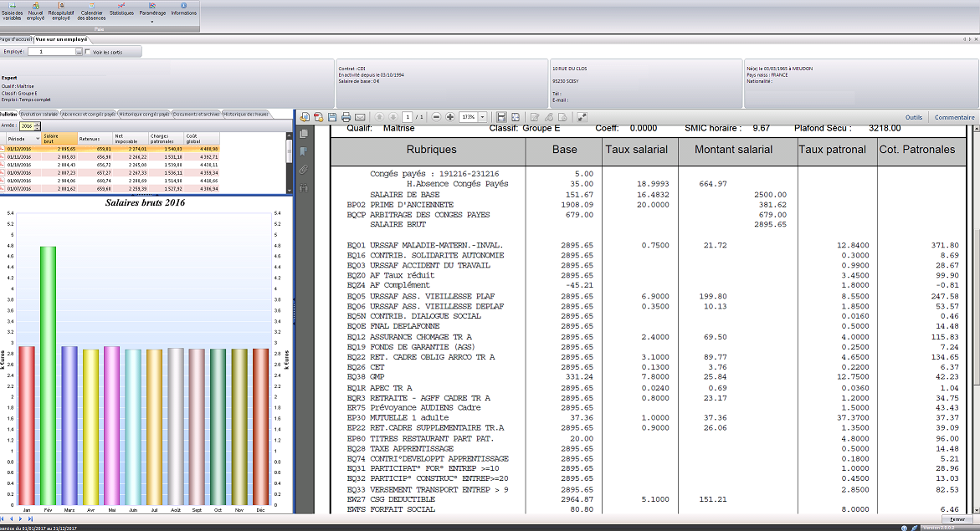Go to last record navigation arrow
Viewport: 980px width, 531px height.
tap(30, 518)
